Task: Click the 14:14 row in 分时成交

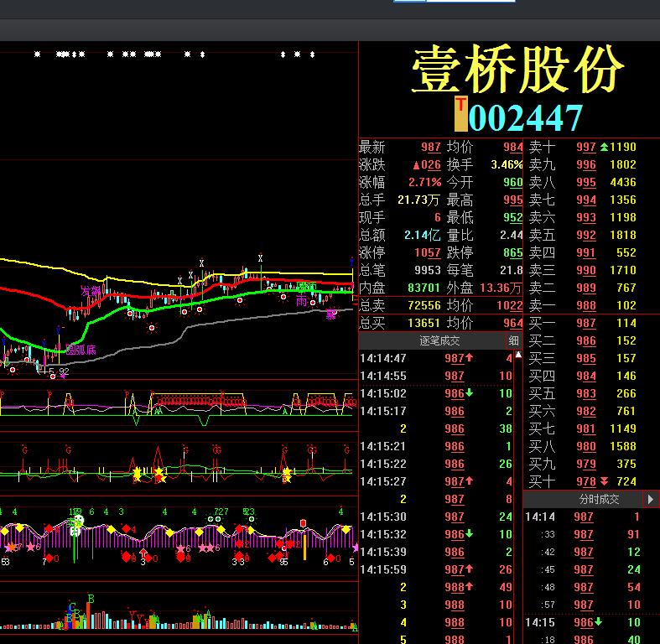Action: pos(583,517)
